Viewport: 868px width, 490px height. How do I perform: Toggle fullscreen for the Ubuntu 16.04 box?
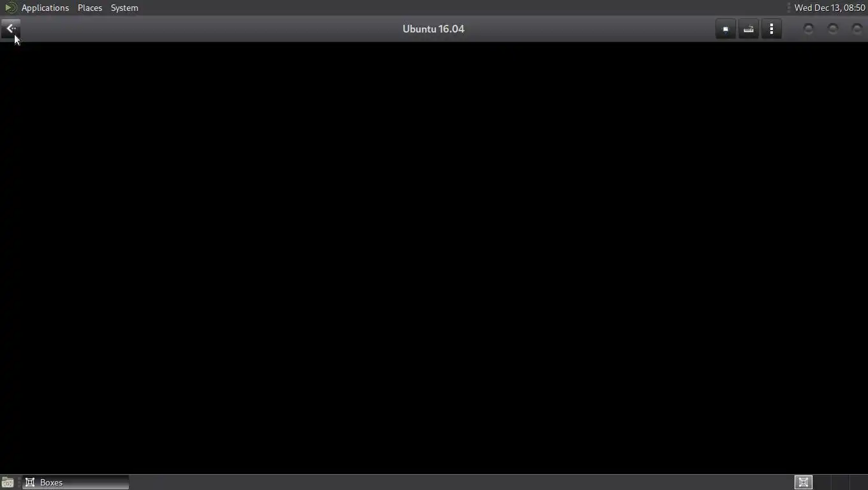726,29
